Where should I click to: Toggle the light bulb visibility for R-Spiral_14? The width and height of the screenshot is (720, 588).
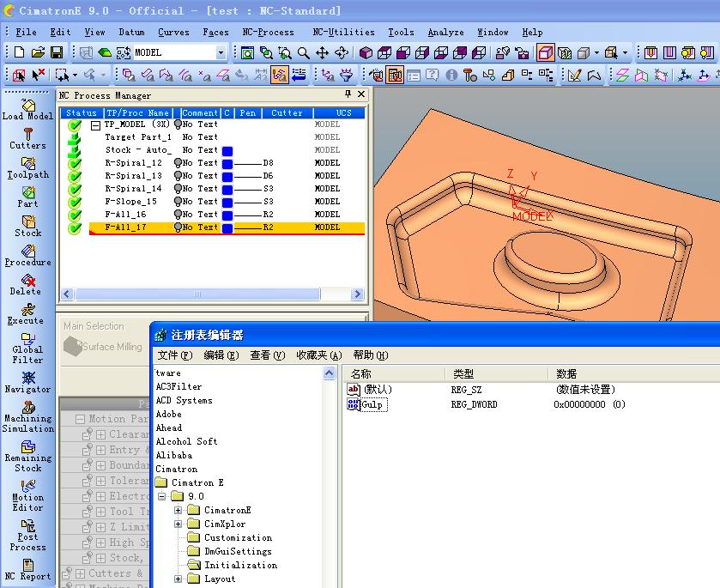pos(178,189)
